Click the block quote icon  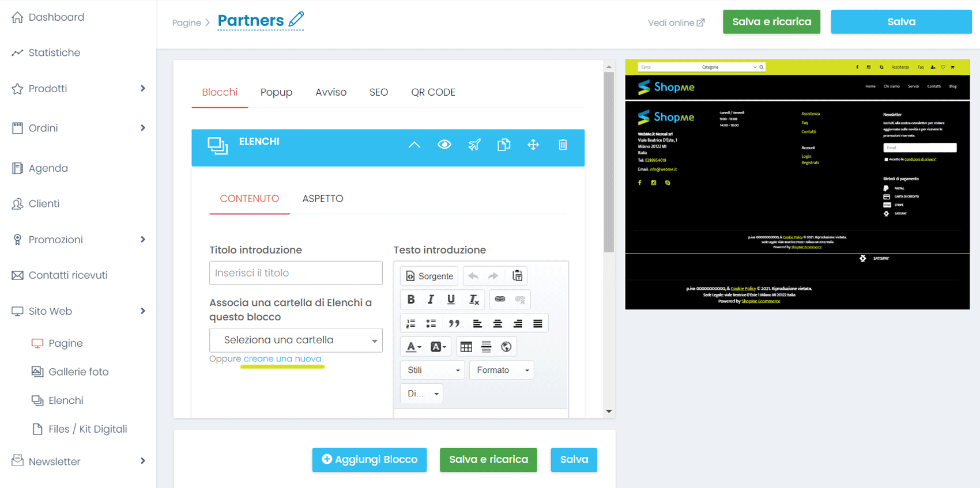454,323
